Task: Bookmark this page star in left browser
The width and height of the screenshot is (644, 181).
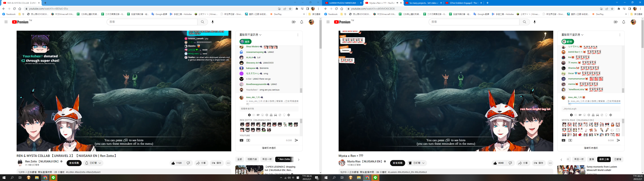Action: 290,9
